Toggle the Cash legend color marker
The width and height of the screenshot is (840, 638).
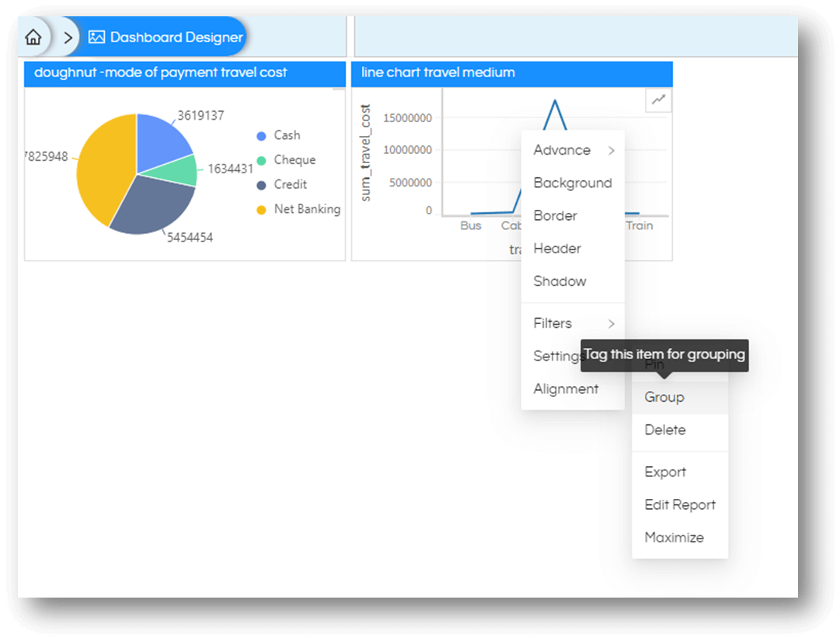(x=261, y=136)
